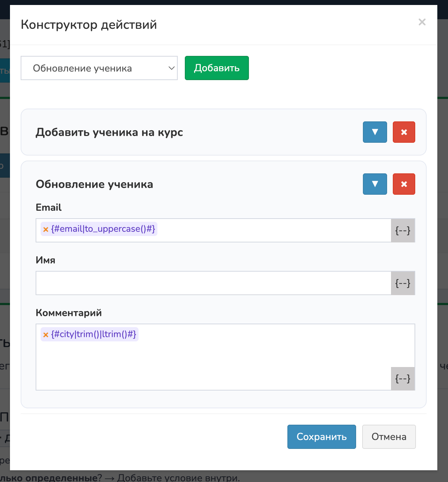Click the green Добавить button
Viewport: 448px width, 482px height.
click(217, 68)
